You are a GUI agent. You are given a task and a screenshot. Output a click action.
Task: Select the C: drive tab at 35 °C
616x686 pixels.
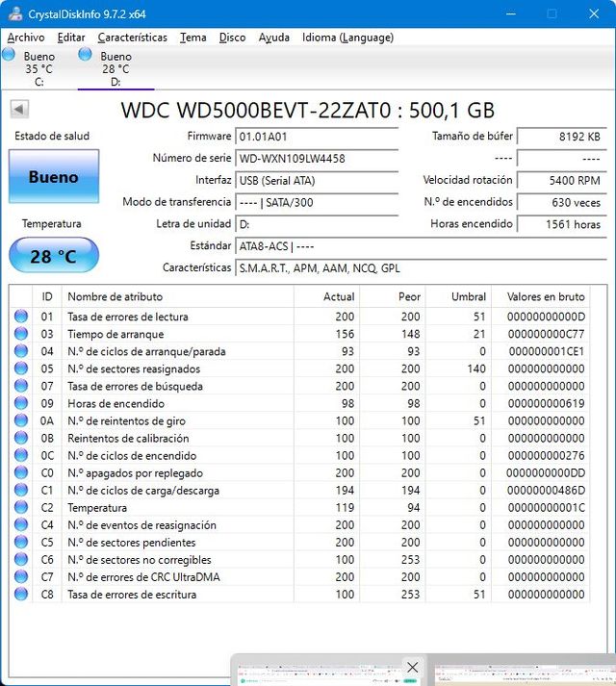[x=38, y=68]
